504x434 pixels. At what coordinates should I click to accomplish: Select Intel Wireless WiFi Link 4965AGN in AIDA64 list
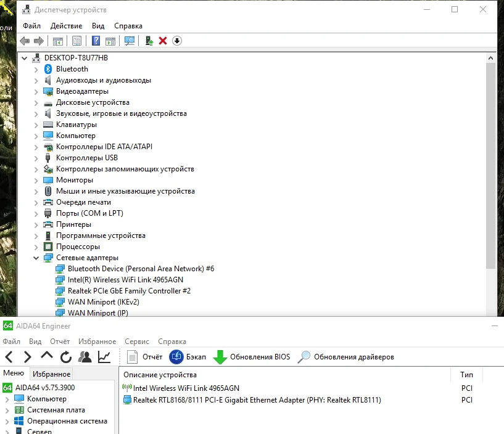(186, 388)
